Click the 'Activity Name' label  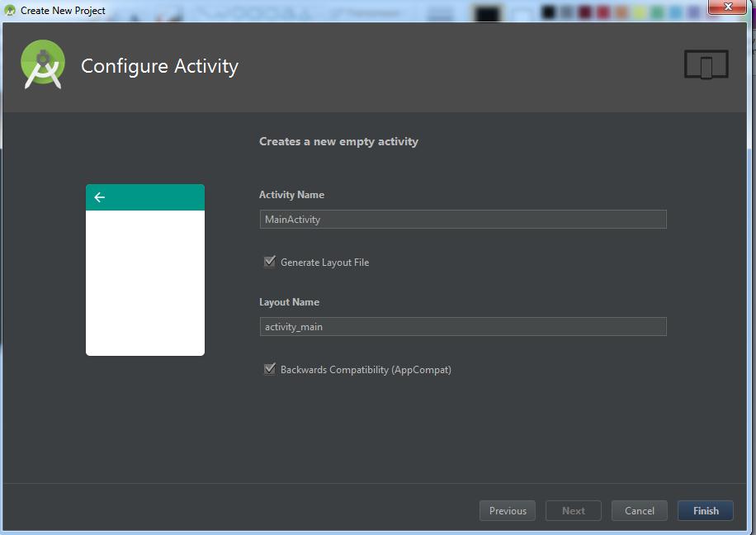pyautogui.click(x=291, y=194)
